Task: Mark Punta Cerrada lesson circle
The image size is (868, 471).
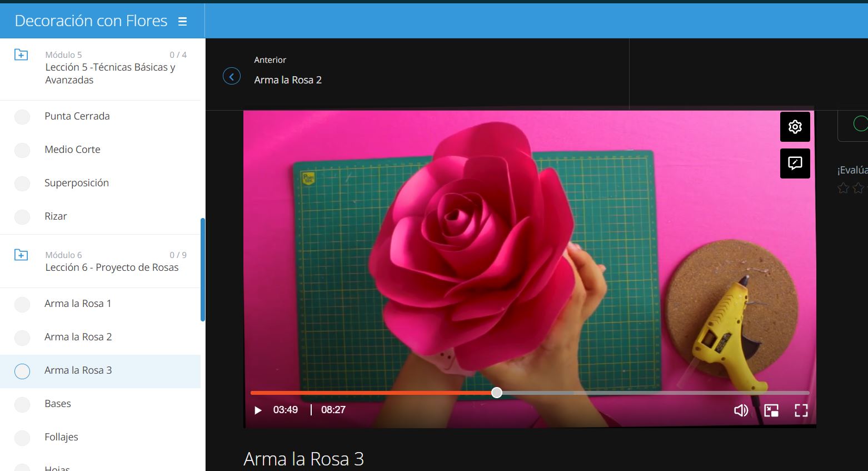Action: [x=22, y=117]
